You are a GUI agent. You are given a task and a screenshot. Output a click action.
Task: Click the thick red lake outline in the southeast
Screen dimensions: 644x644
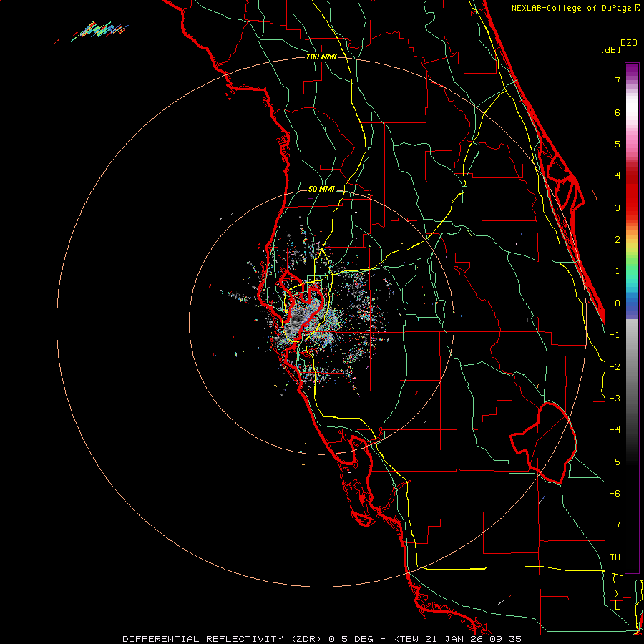tap(543, 443)
